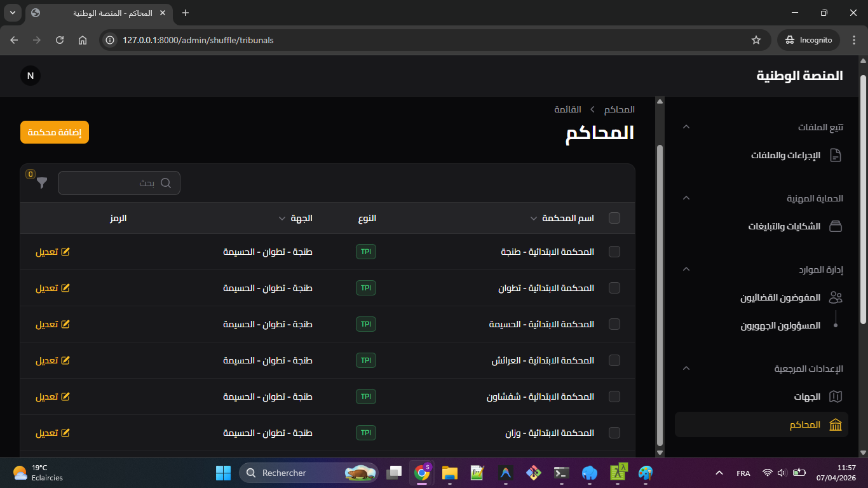The width and height of the screenshot is (868, 488).
Task: Collapse the إدارة الموارد sidebar group
Action: point(686,269)
